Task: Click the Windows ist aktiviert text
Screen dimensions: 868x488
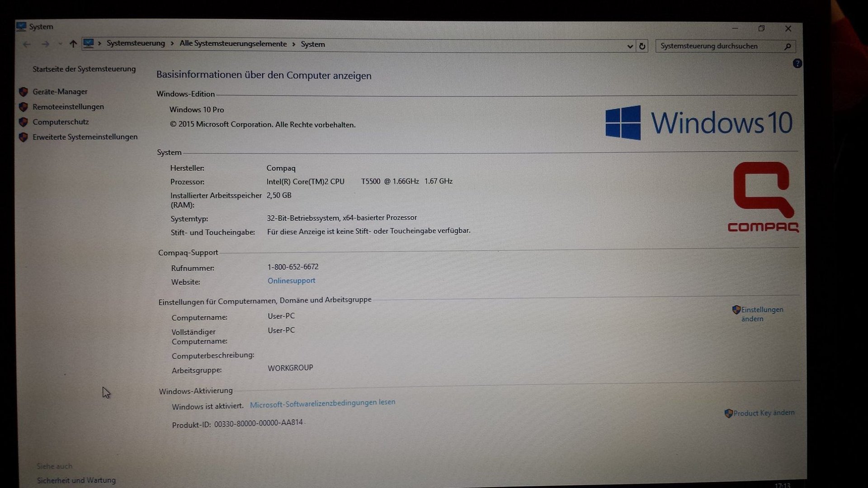Action: click(208, 406)
